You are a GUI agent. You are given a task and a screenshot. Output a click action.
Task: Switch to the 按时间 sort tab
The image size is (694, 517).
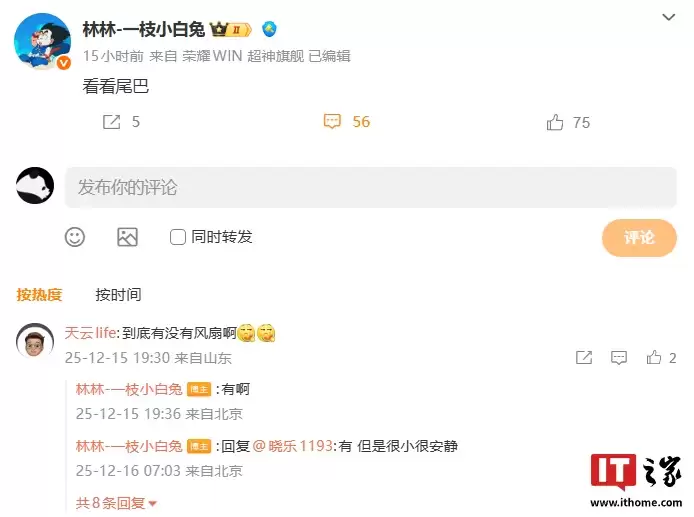click(x=118, y=295)
